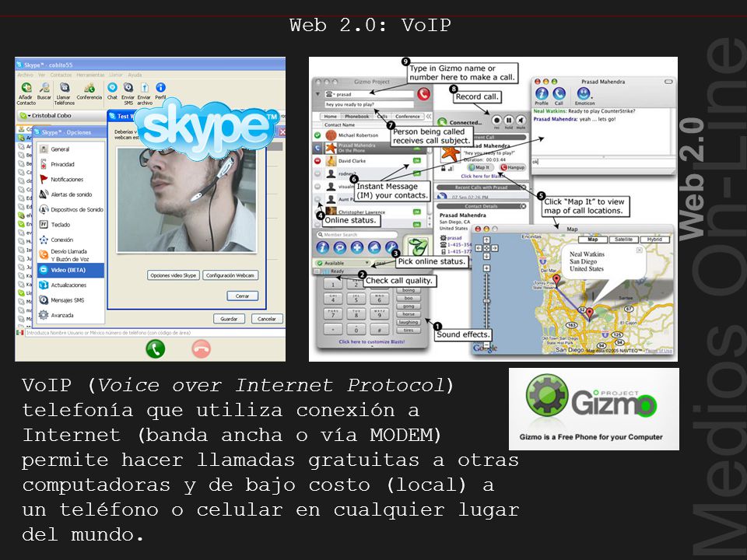The height and width of the screenshot is (560, 747).
Task: Click the call subject field in Gizmo
Action: pos(369,104)
